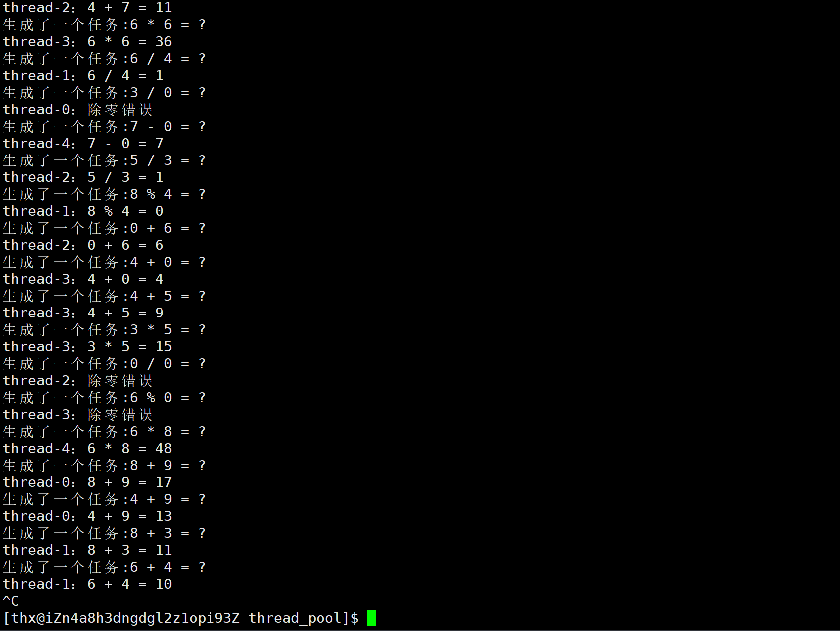The width and height of the screenshot is (840, 631).
Task: Click the green terminal cursor block
Action: click(371, 618)
